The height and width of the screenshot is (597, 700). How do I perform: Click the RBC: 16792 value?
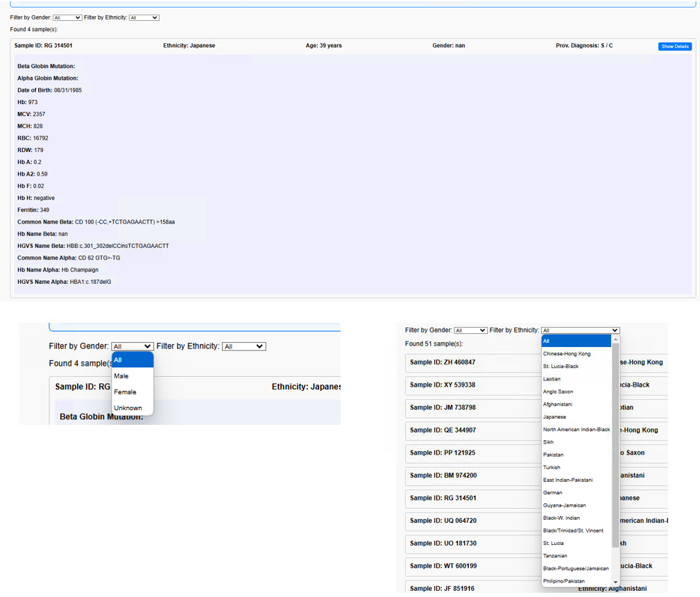click(x=41, y=139)
